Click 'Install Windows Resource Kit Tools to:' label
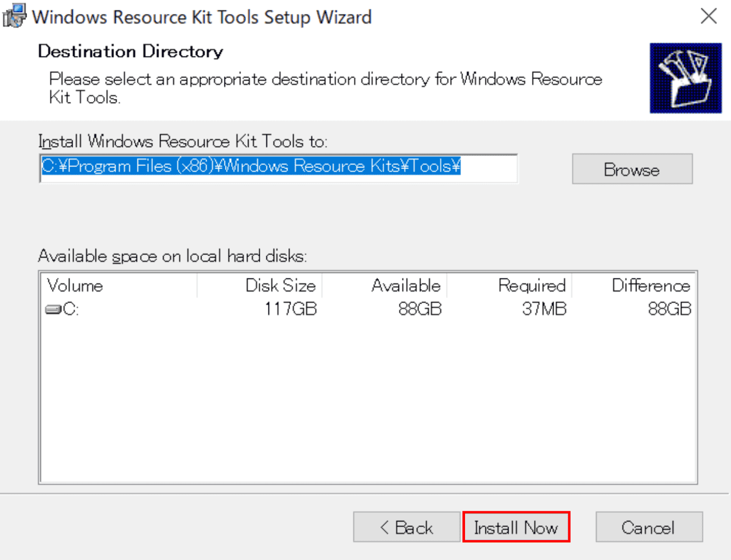Screen dimensions: 731x560 point(183,141)
